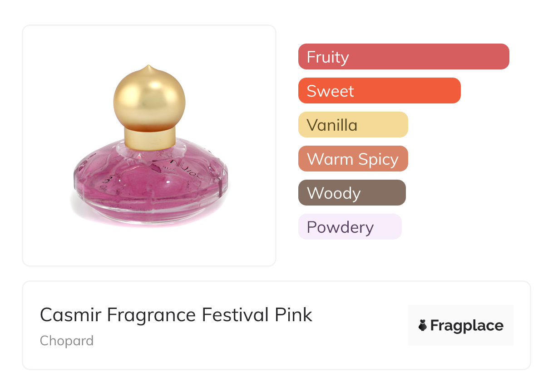Image resolution: width=553 pixels, height=392 pixels.
Task: Click the gold collar ring below the cap
Action: click(x=150, y=138)
